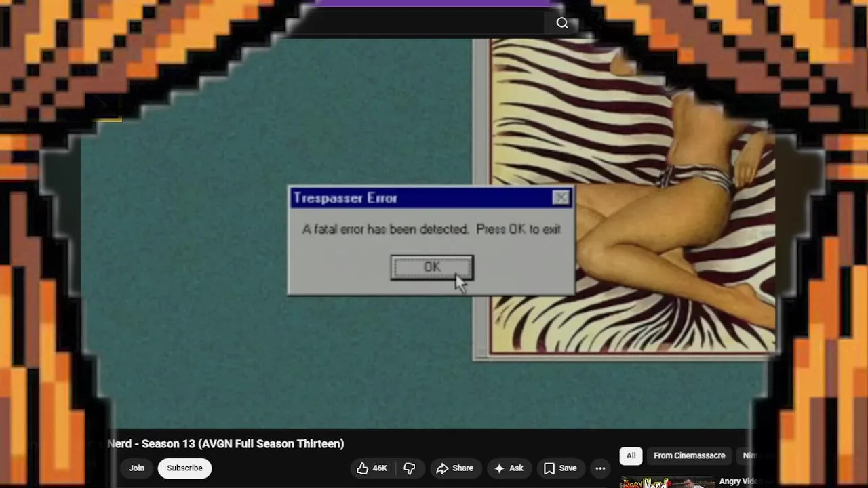Open the Angry Video recommended thumbnail
This screenshot has height=488, width=868.
667,483
